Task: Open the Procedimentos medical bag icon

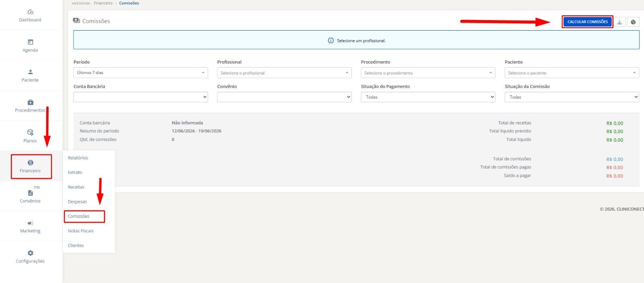Action: coord(30,102)
